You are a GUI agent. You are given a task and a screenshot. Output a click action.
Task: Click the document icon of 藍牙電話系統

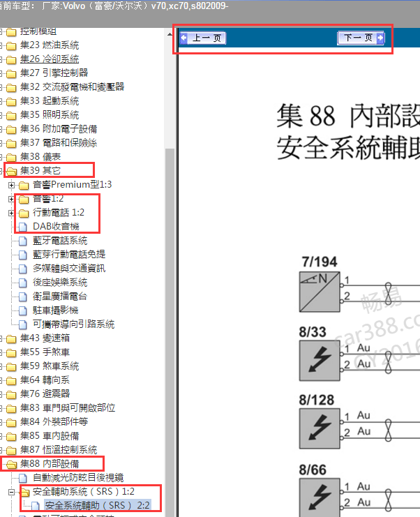23,241
